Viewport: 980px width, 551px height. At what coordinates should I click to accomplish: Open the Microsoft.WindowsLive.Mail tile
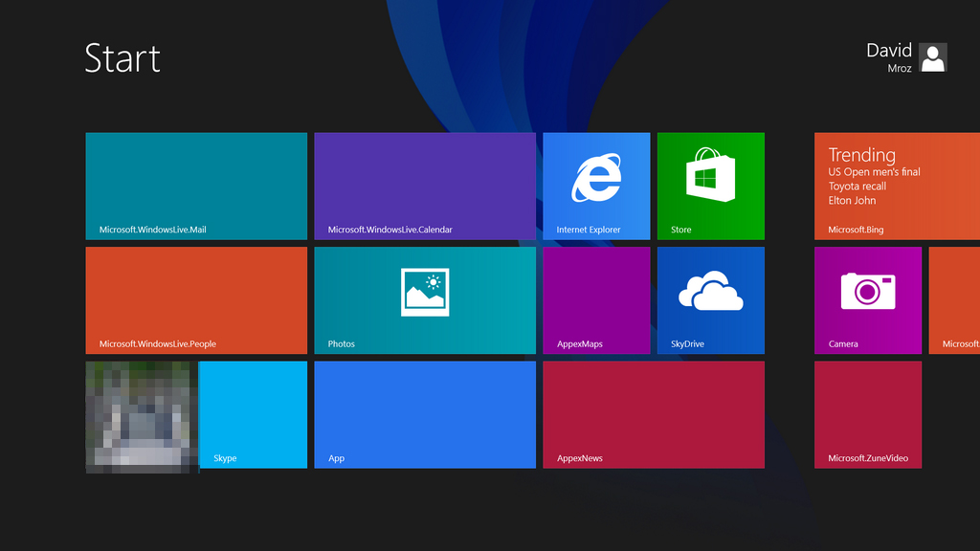click(196, 187)
